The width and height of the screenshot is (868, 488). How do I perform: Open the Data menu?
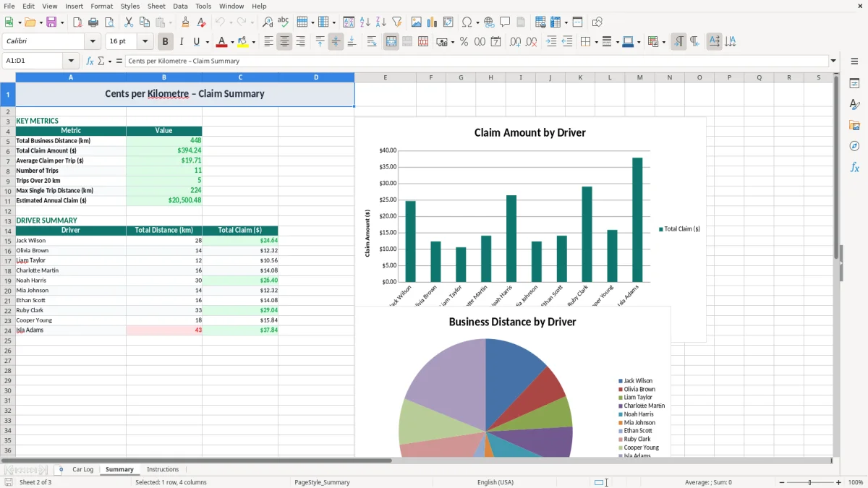pos(180,6)
